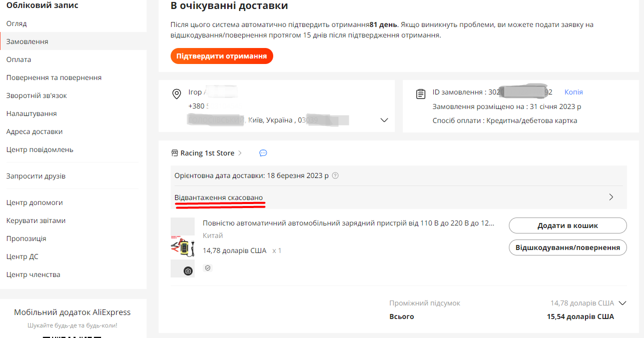Open the Racing 1st Store arrow link
Screen dimensions: 644x338
240,153
